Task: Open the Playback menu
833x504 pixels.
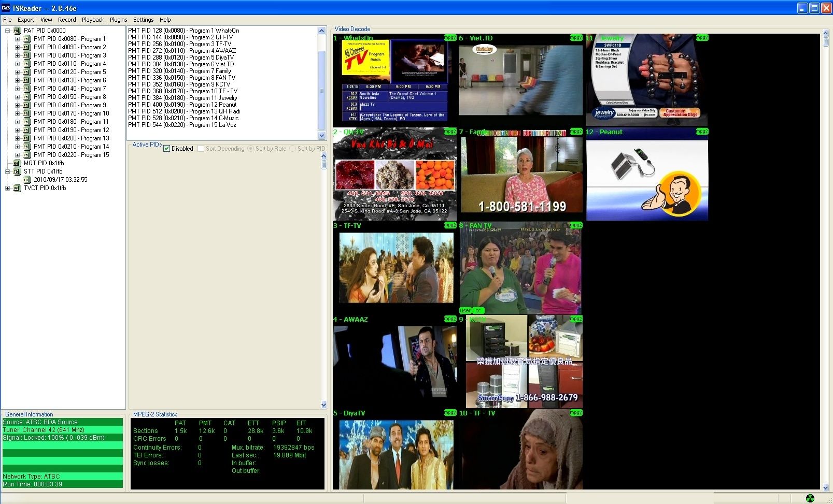Action: coord(93,20)
